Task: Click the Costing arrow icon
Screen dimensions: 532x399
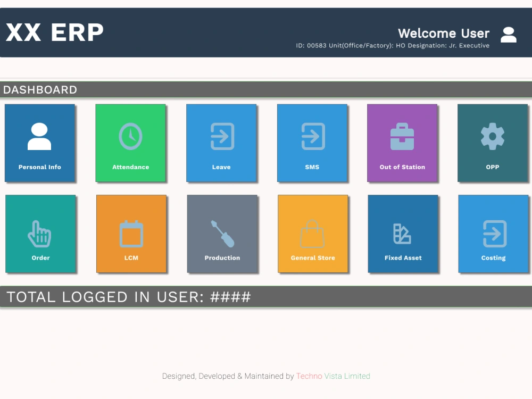Action: pyautogui.click(x=495, y=234)
